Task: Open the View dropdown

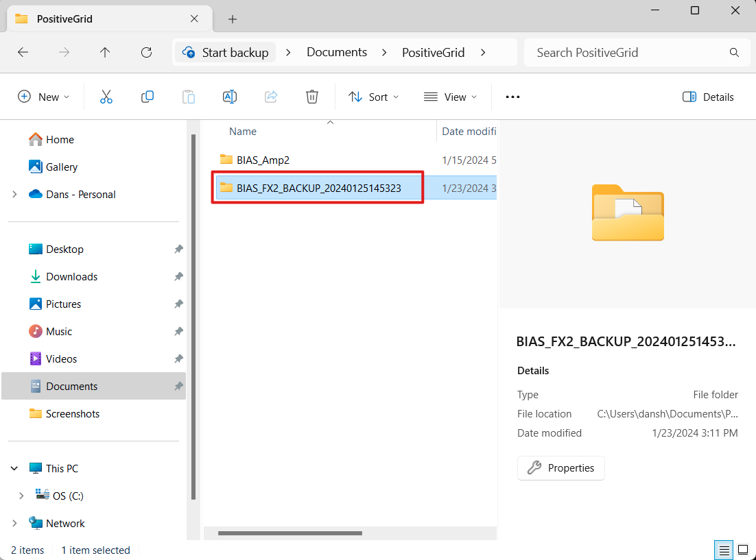Action: click(449, 97)
